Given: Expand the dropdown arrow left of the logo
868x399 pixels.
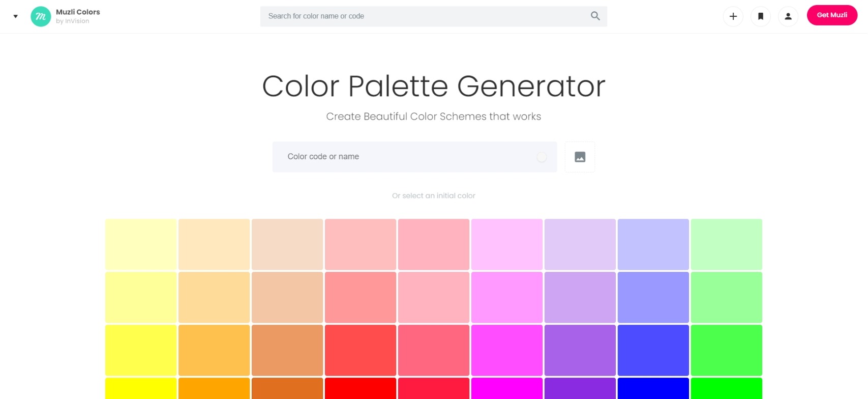Looking at the screenshot, I should tap(15, 16).
